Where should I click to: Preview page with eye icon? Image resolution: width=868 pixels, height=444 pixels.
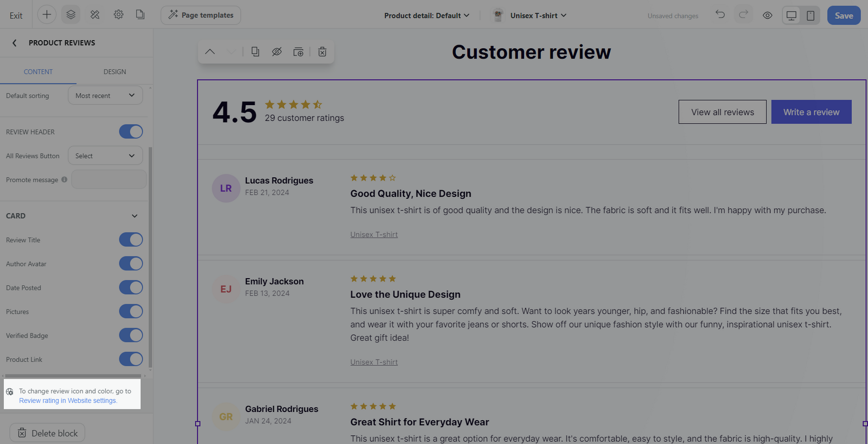click(767, 15)
